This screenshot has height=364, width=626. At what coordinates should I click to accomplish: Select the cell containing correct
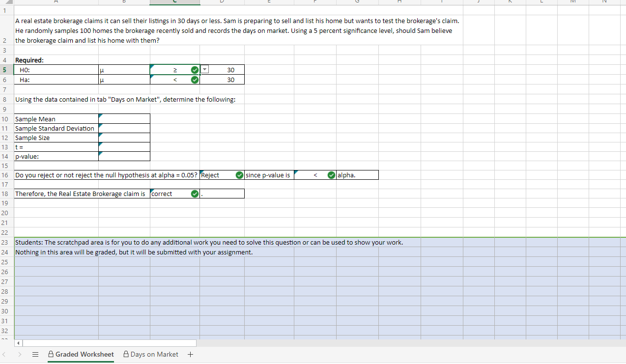(174, 194)
